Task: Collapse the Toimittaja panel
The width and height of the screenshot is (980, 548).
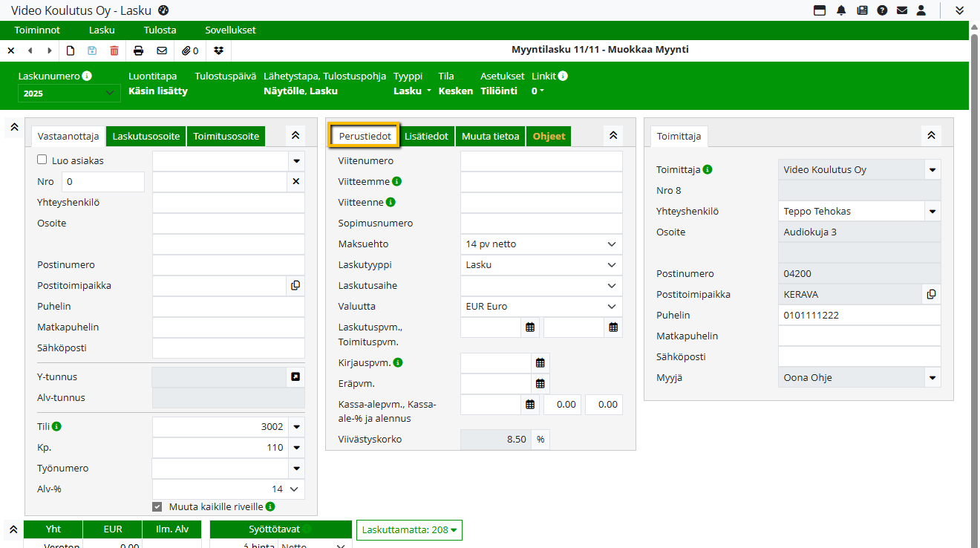Action: (x=931, y=135)
